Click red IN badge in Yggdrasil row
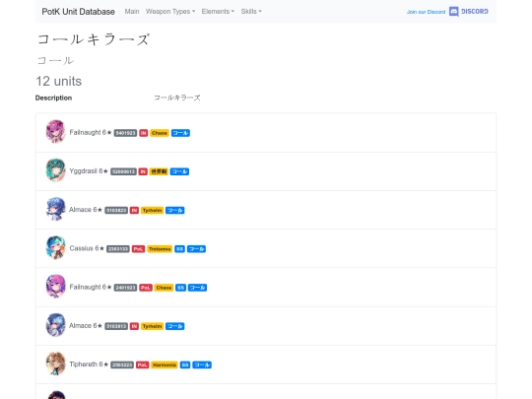Viewport: 532px width, 399px height. coord(143,171)
